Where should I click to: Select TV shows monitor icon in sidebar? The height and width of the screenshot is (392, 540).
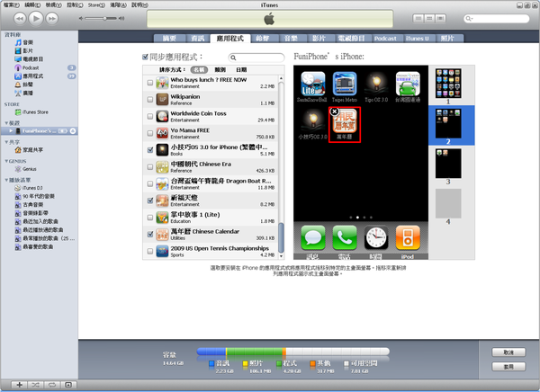(x=18, y=59)
